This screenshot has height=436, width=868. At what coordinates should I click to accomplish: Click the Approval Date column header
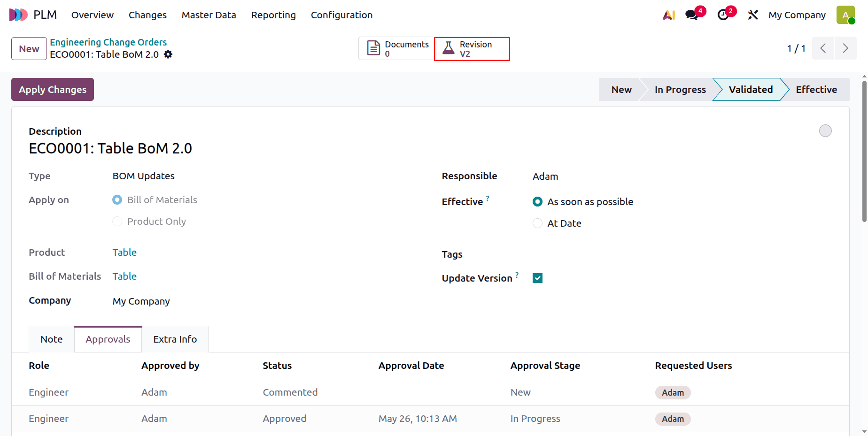(x=411, y=366)
